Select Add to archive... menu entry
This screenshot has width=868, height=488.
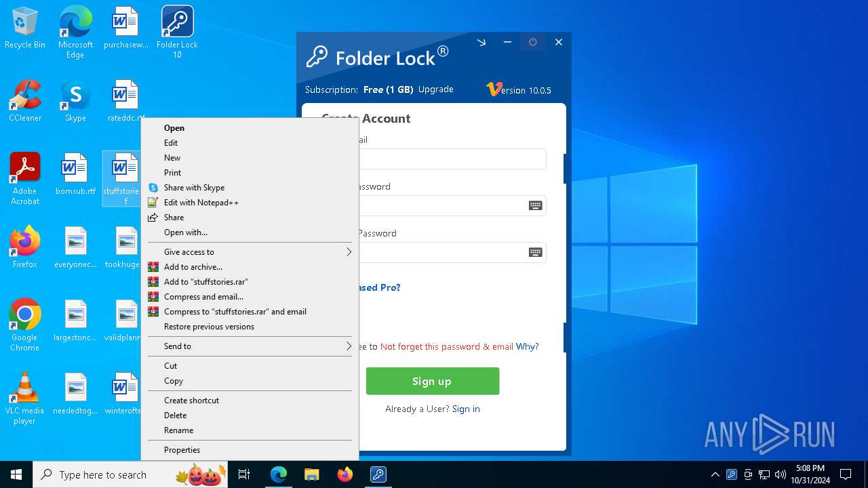[250, 267]
